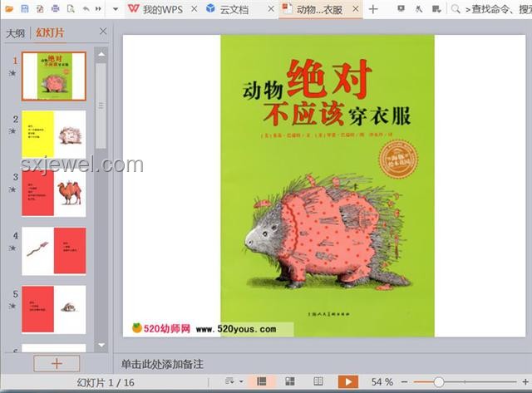Click the chat bubble icon at top right
532x393 pixels.
tap(401, 9)
